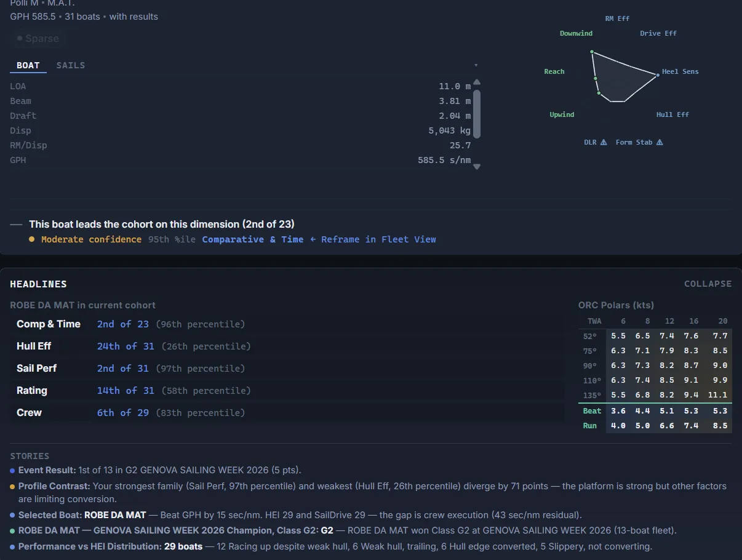Switch to the SAILS tab

coord(71,65)
